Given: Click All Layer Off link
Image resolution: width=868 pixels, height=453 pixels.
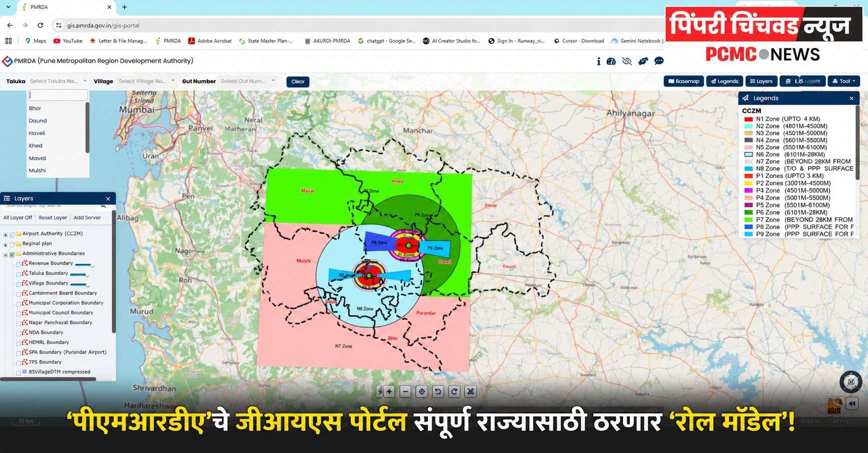Looking at the screenshot, I should pyautogui.click(x=18, y=217).
